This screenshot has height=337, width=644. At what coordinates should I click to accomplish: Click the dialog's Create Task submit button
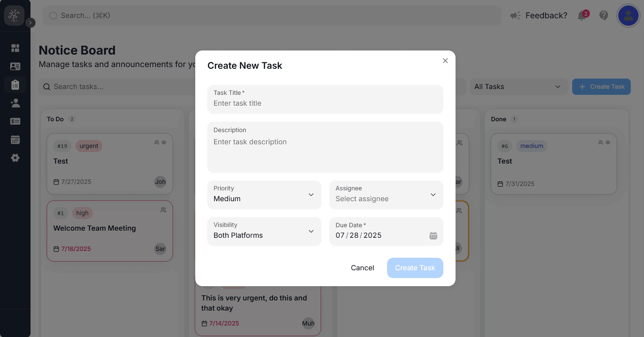[x=415, y=268]
